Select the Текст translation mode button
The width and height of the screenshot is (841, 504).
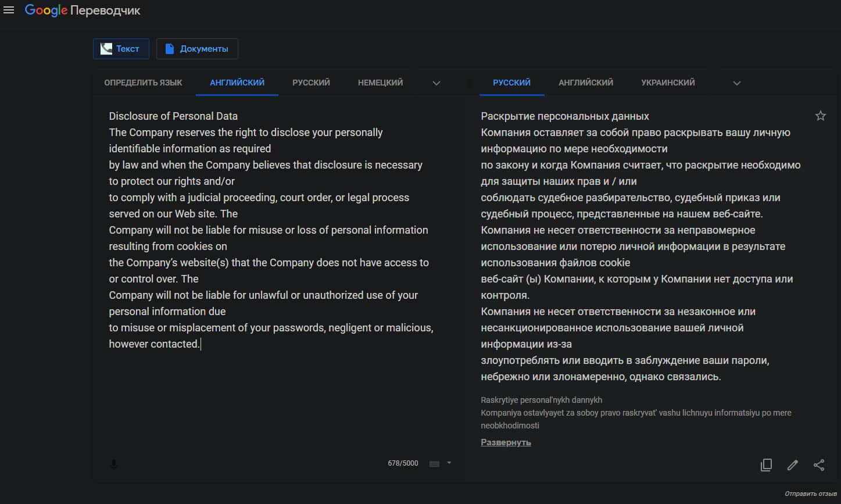click(x=120, y=49)
